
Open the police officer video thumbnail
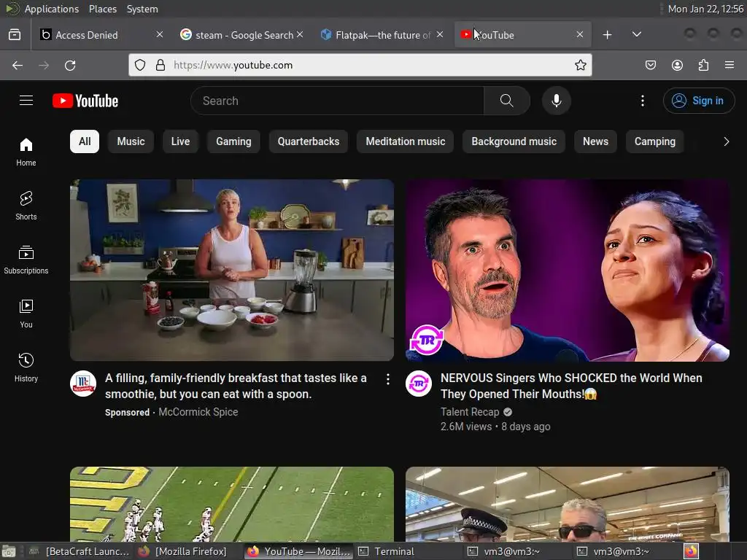pyautogui.click(x=567, y=504)
